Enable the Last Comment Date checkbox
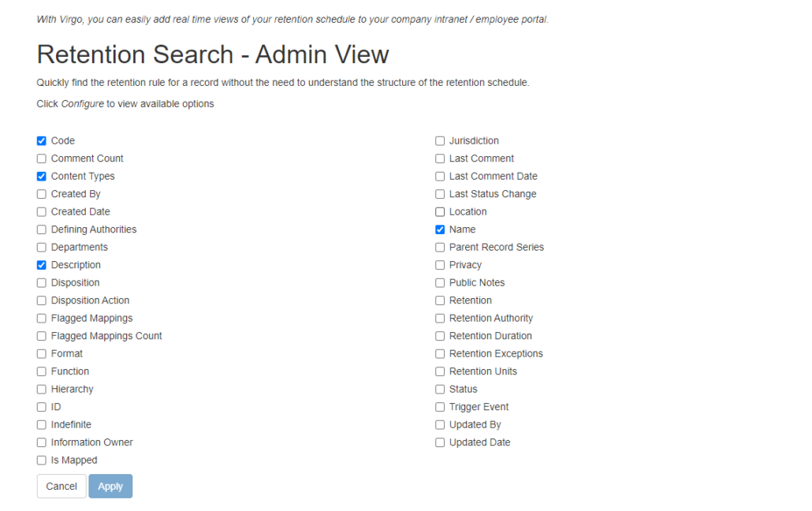Screen dimensions: 812x511 point(440,176)
